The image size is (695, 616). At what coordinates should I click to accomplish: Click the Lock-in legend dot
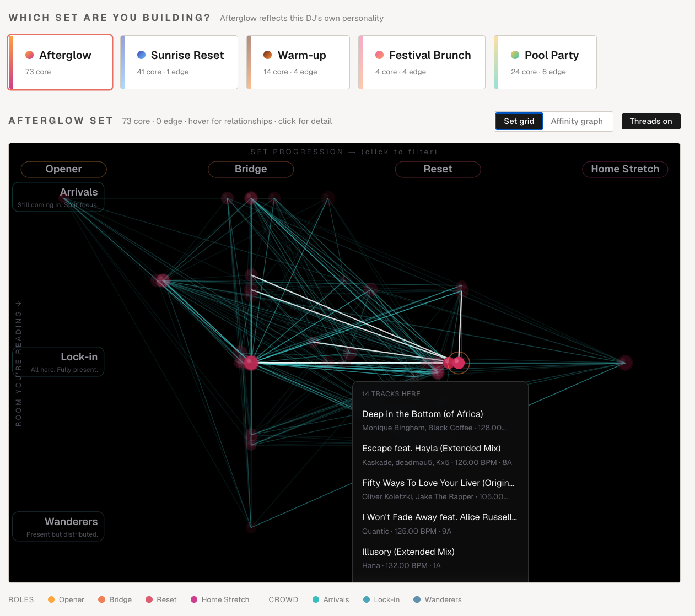coord(367,599)
